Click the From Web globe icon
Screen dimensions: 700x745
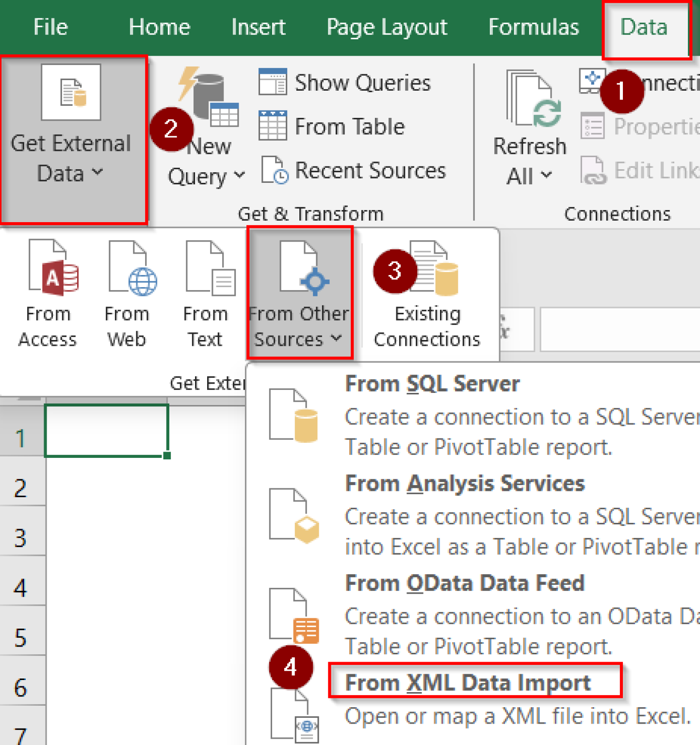click(132, 268)
